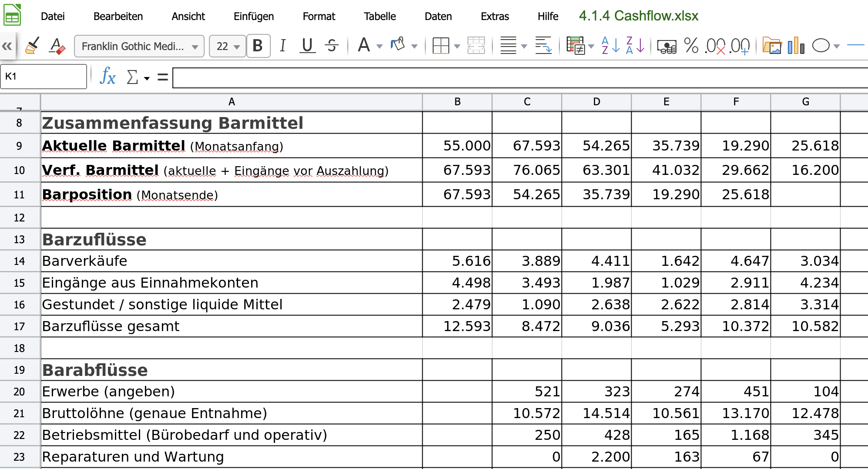
Task: Open the Franklin Gothic font name dropdown
Action: pyautogui.click(x=195, y=47)
